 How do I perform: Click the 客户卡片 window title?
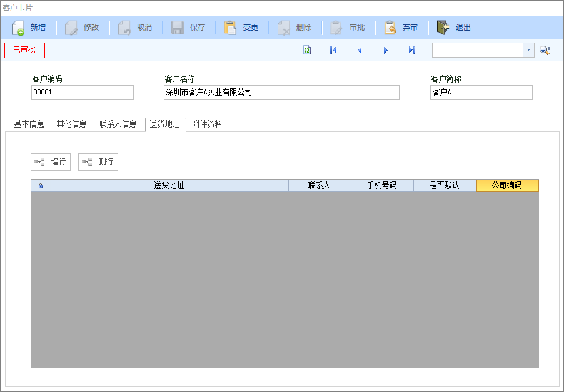pyautogui.click(x=18, y=8)
